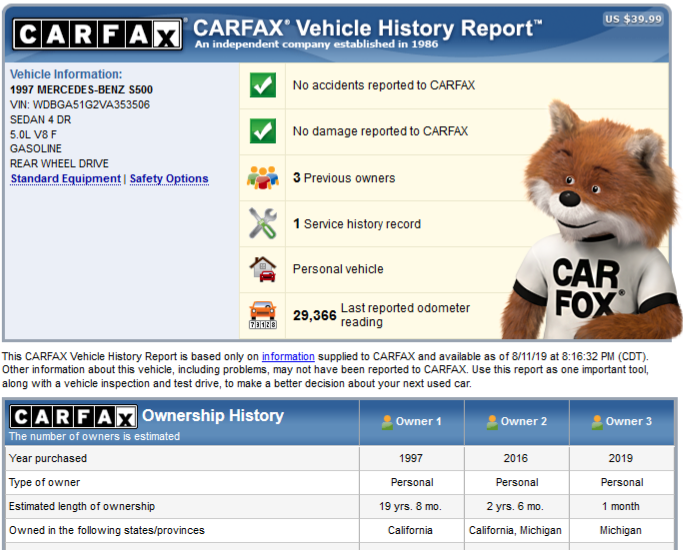Click the 'California, Michigan' state cell
683x550 pixels.
515,530
